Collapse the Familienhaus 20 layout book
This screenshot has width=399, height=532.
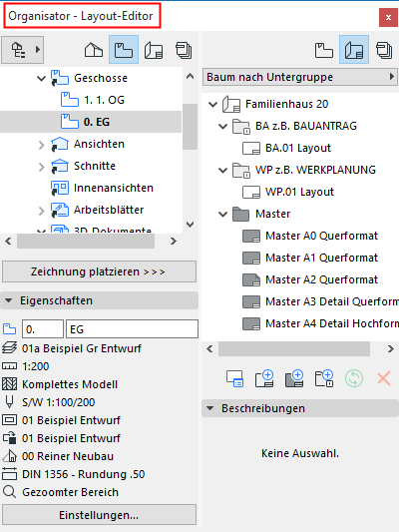tap(212, 104)
